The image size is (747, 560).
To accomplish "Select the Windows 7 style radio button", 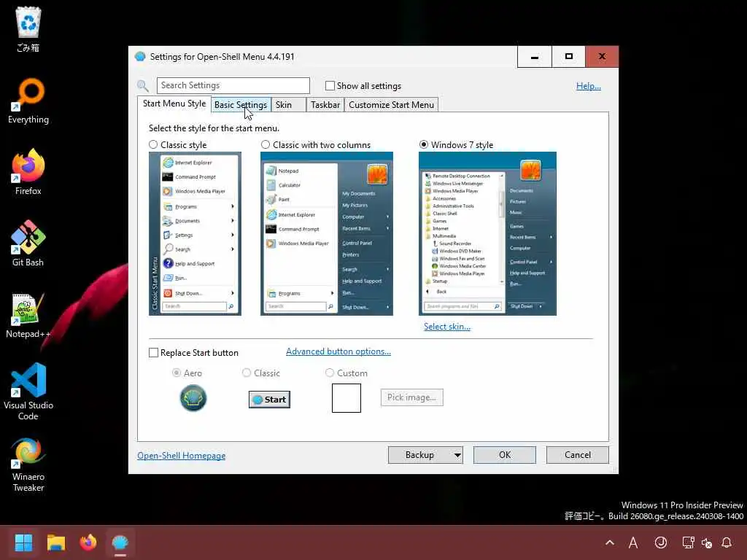I will (424, 145).
